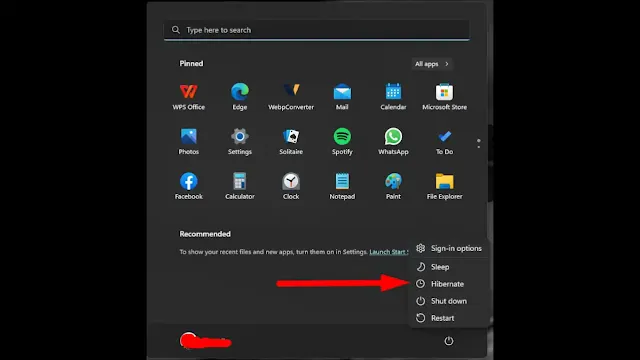Open the Calendar app
This screenshot has width=640, height=360.
[393, 97]
